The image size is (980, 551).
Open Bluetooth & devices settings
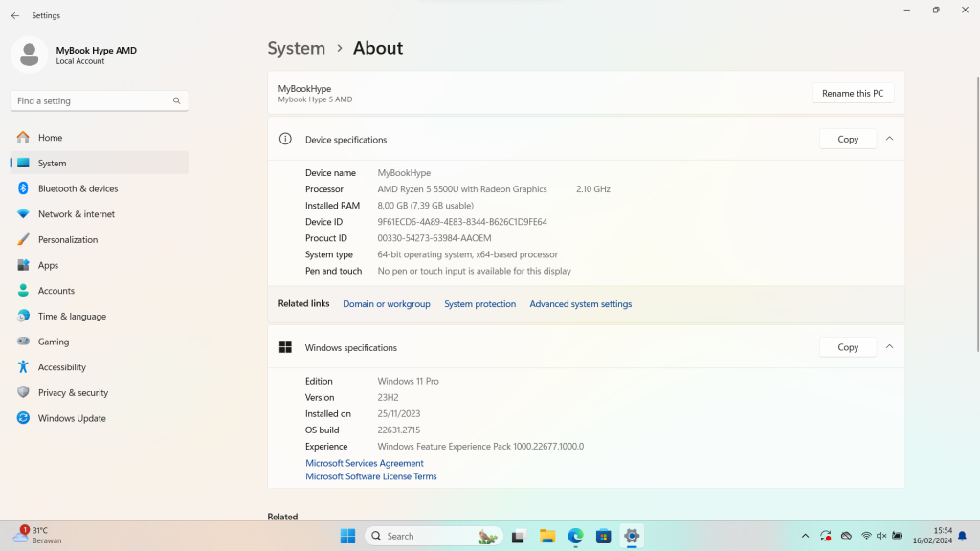pos(100,188)
